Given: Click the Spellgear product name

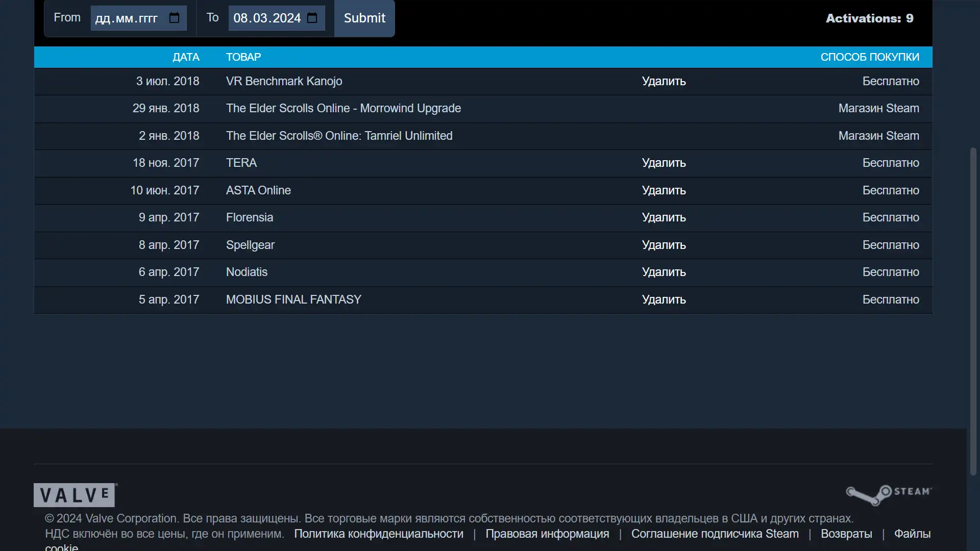Looking at the screenshot, I should (250, 245).
